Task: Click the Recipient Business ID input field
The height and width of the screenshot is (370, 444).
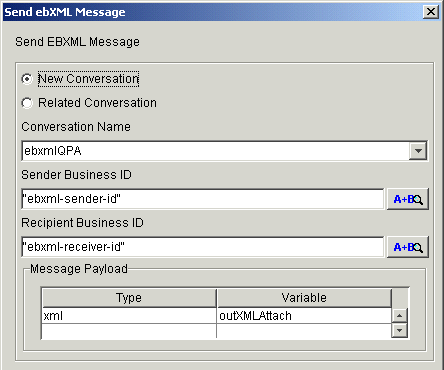Action: 203,247
